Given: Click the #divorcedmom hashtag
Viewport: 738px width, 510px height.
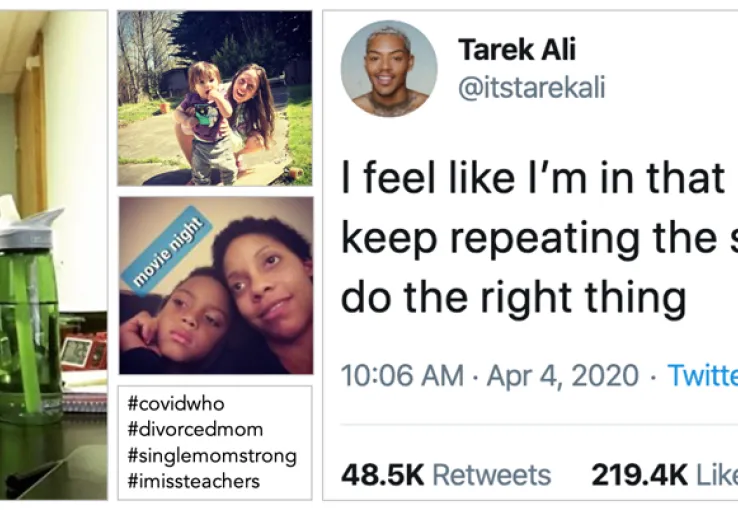Looking at the screenshot, I should click(x=195, y=430).
